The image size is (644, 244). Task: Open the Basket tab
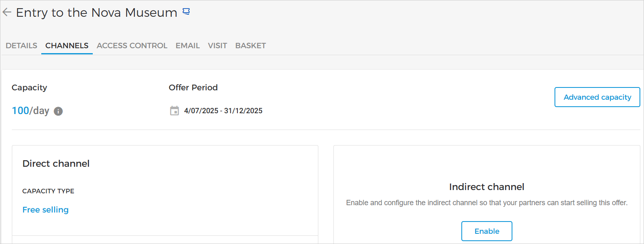point(250,46)
